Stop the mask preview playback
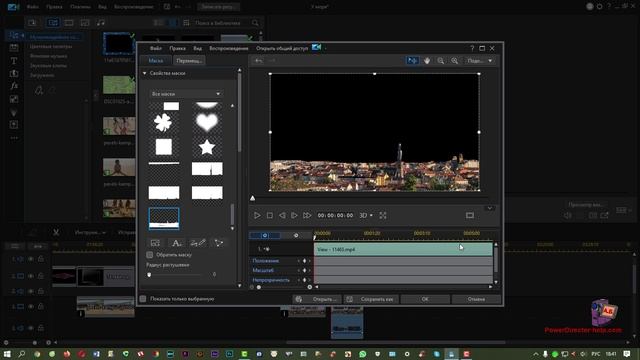The height and width of the screenshot is (360, 640). point(270,215)
